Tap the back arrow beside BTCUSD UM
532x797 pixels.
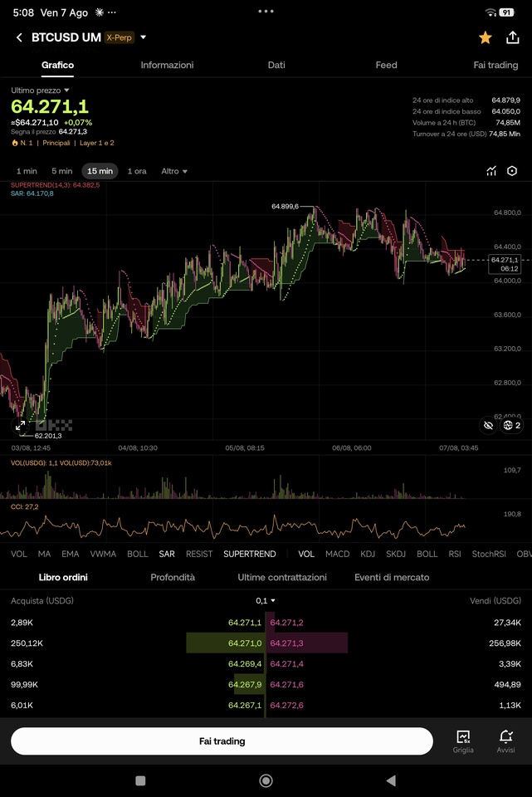click(x=19, y=37)
